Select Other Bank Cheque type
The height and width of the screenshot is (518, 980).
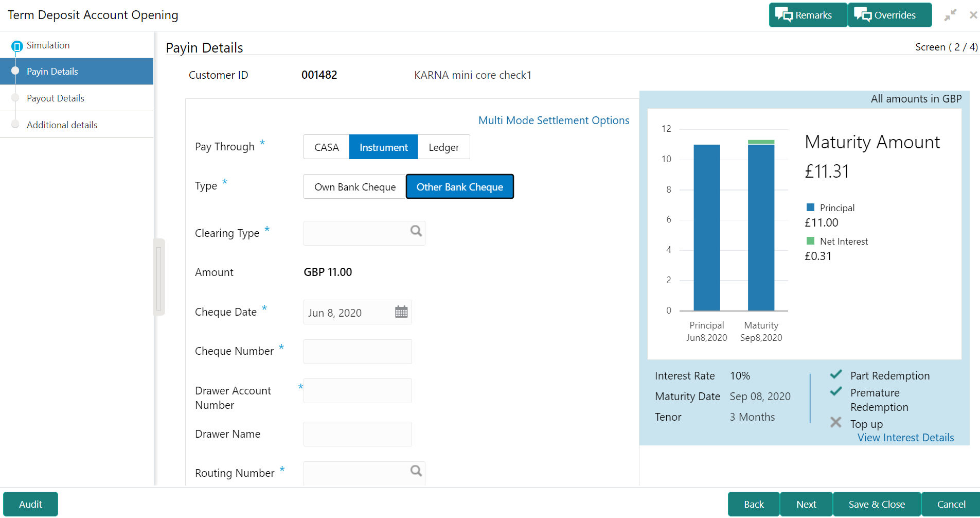460,187
